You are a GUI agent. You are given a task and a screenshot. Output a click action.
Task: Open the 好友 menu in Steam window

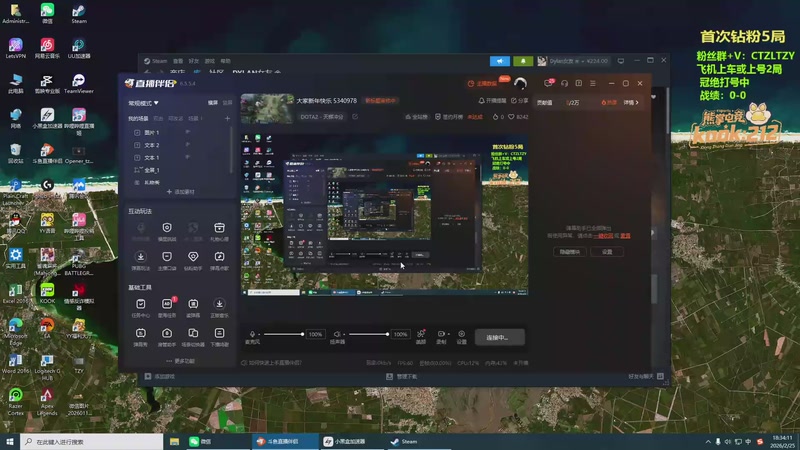pos(193,61)
